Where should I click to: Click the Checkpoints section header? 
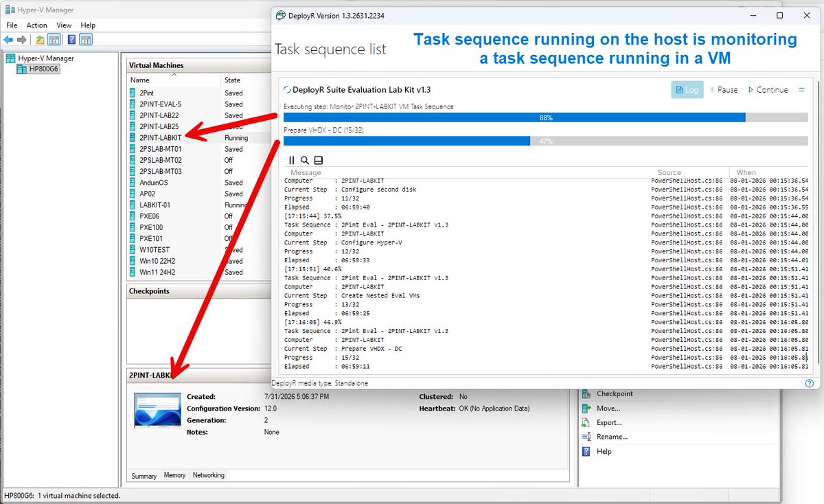tap(199, 291)
